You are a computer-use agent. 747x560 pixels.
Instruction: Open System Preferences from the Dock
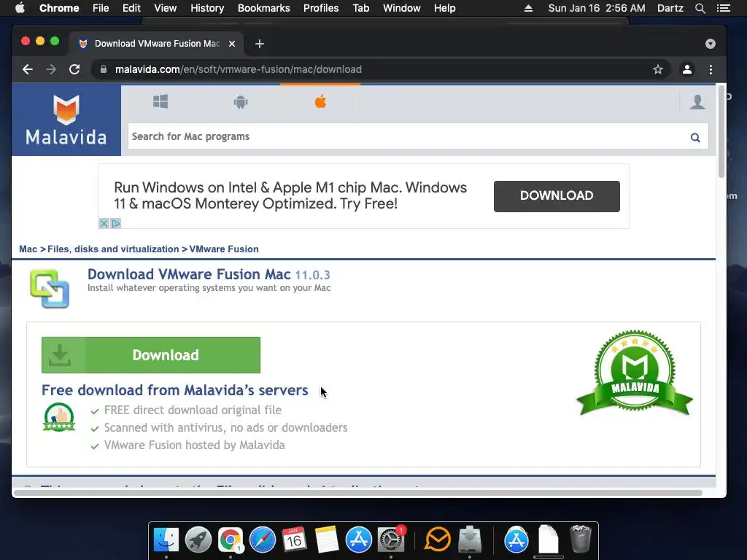(x=391, y=540)
